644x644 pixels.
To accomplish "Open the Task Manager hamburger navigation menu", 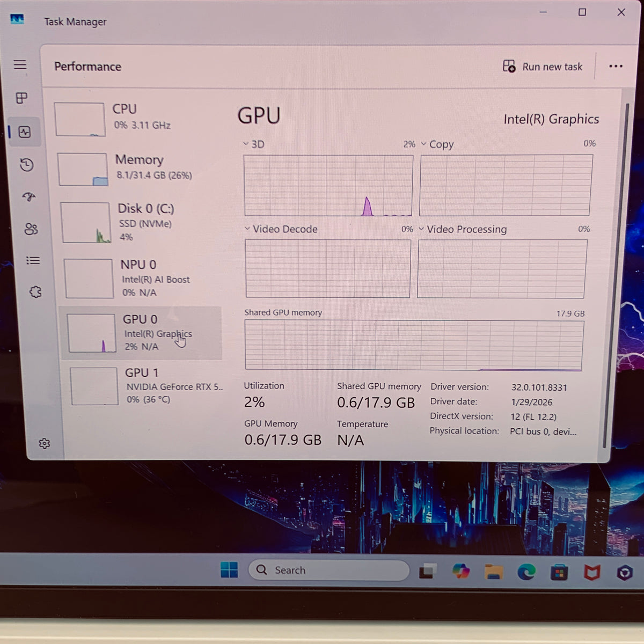I will (20, 65).
